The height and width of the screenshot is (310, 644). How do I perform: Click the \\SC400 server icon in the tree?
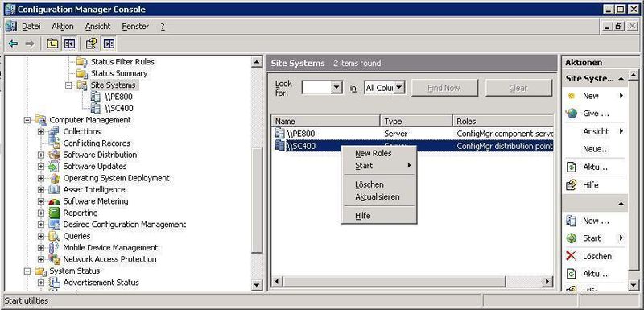95,109
